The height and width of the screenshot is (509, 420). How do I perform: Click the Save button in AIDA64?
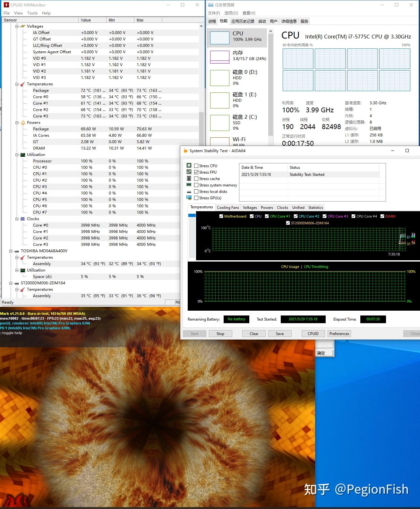pos(280,334)
